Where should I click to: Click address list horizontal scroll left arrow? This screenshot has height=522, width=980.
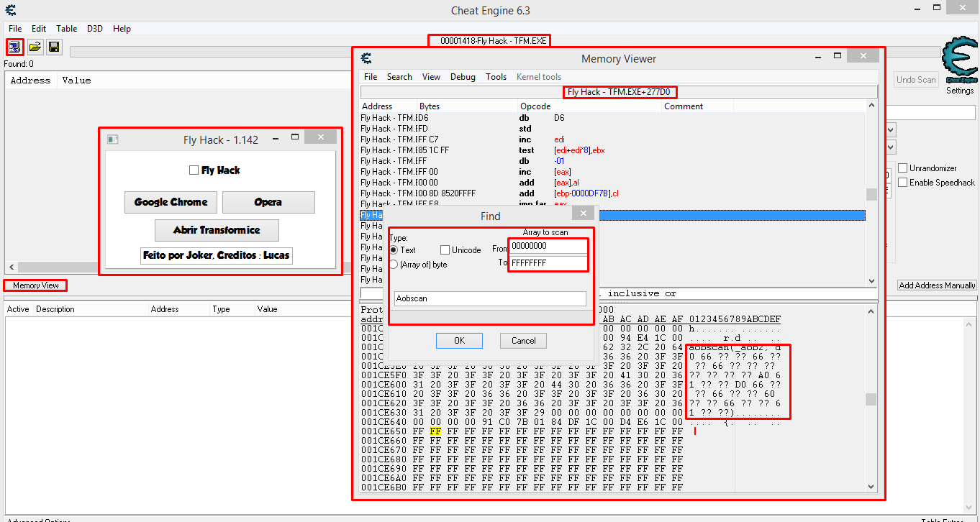(11, 267)
